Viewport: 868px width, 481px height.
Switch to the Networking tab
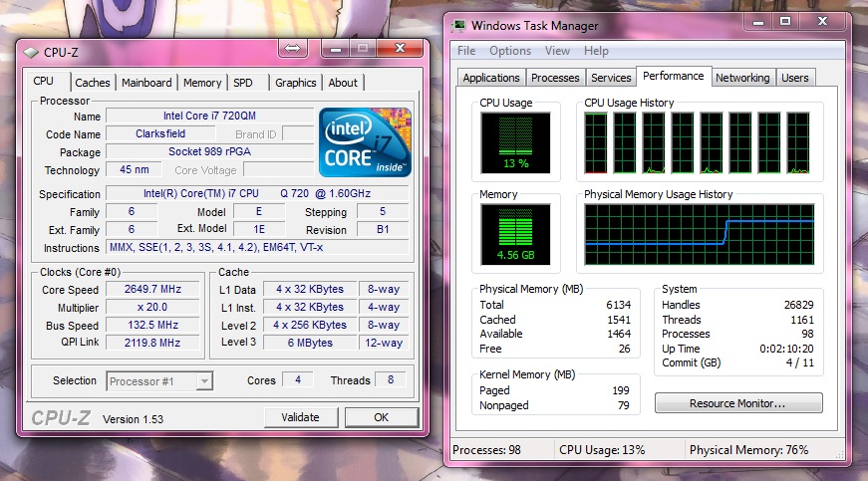(742, 78)
